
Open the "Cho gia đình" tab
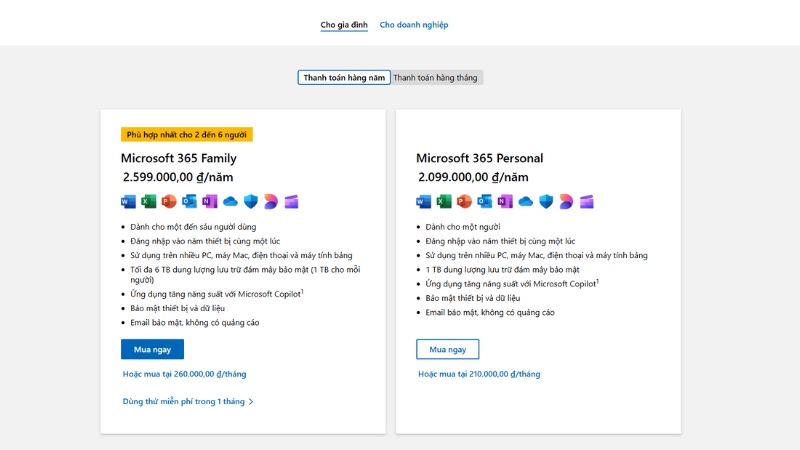342,24
